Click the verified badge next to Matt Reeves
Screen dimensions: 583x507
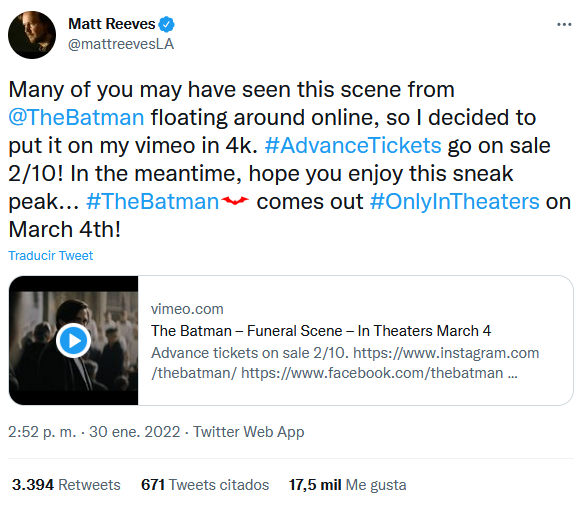[166, 25]
